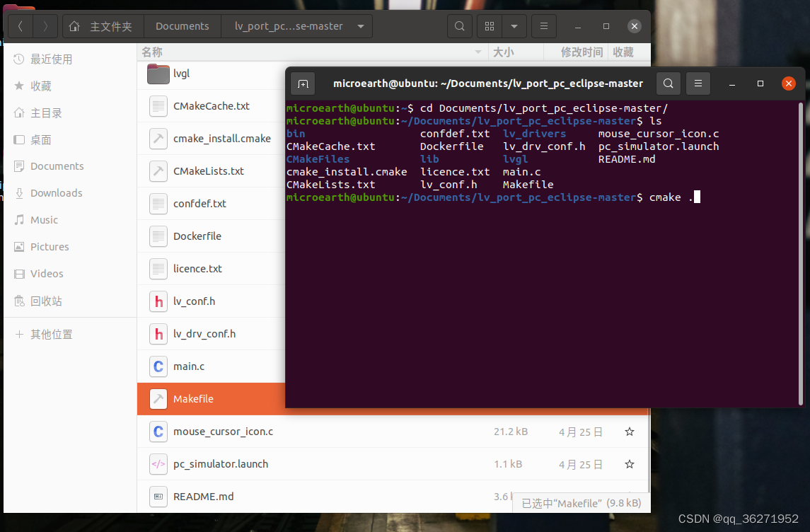Open the 名称 column sort dropdown
Viewport: 810px width, 532px height.
click(x=478, y=52)
